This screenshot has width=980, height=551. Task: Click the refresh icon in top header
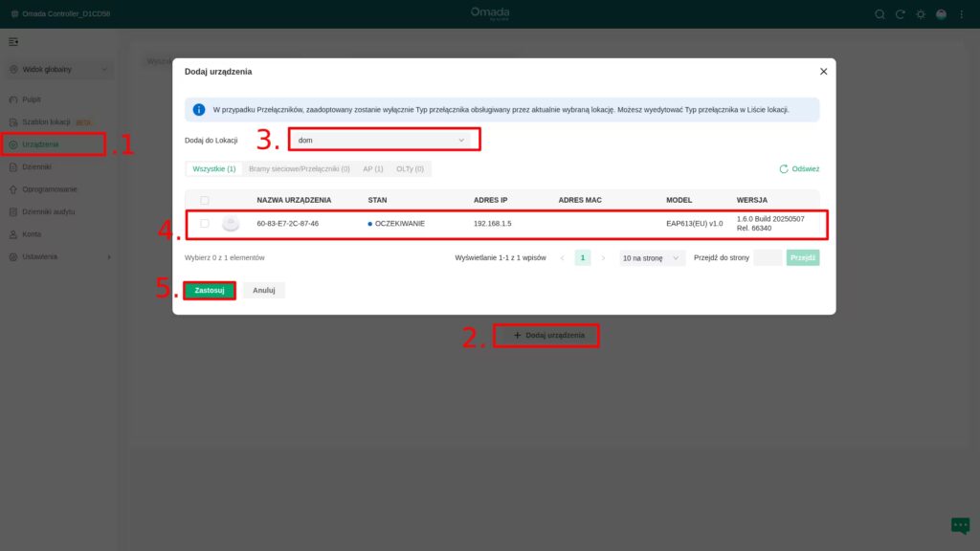point(900,14)
